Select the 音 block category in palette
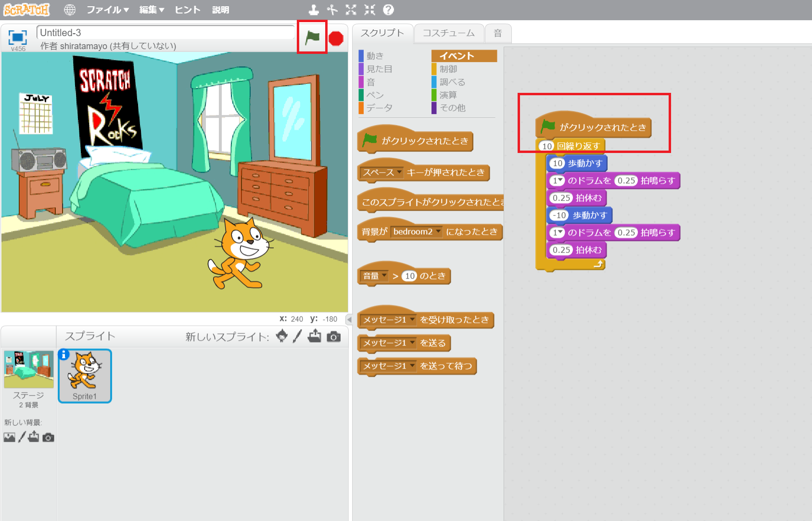Image resolution: width=812 pixels, height=521 pixels. [x=370, y=82]
